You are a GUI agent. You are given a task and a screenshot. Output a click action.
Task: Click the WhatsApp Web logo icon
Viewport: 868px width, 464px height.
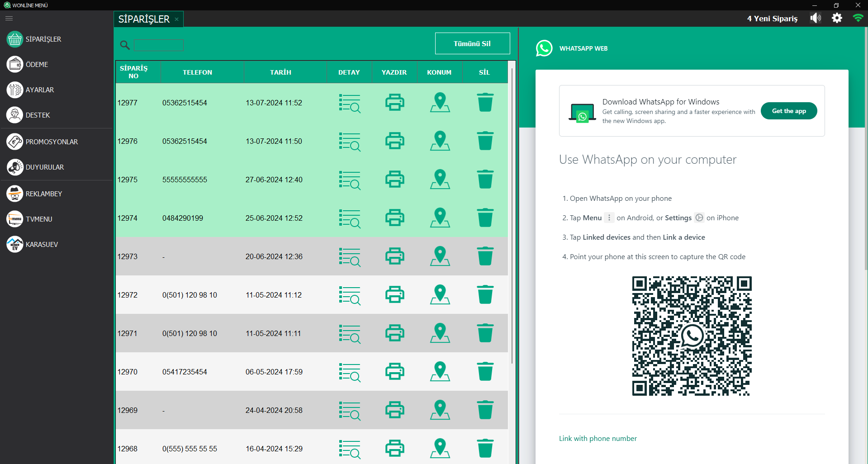coord(544,48)
